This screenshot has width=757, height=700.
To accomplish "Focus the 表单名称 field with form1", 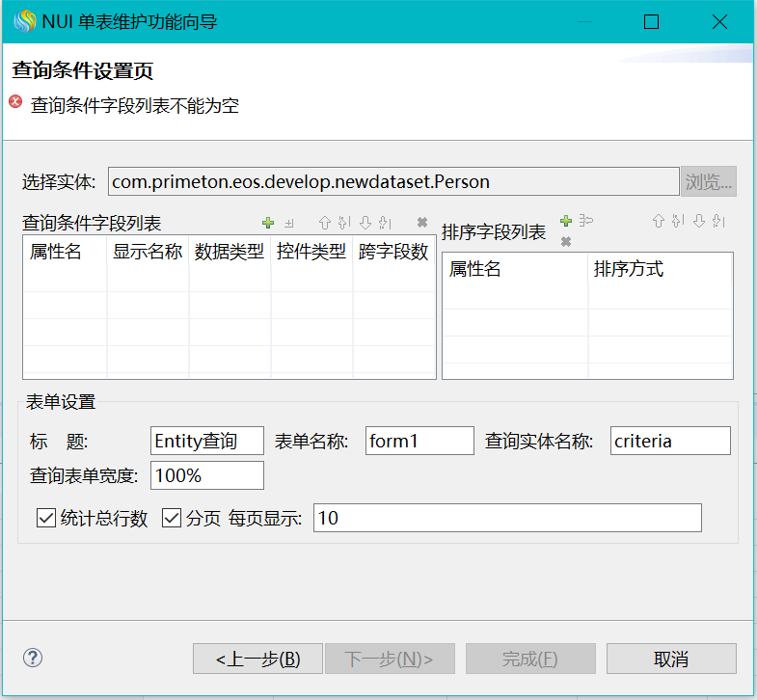I will point(419,442).
